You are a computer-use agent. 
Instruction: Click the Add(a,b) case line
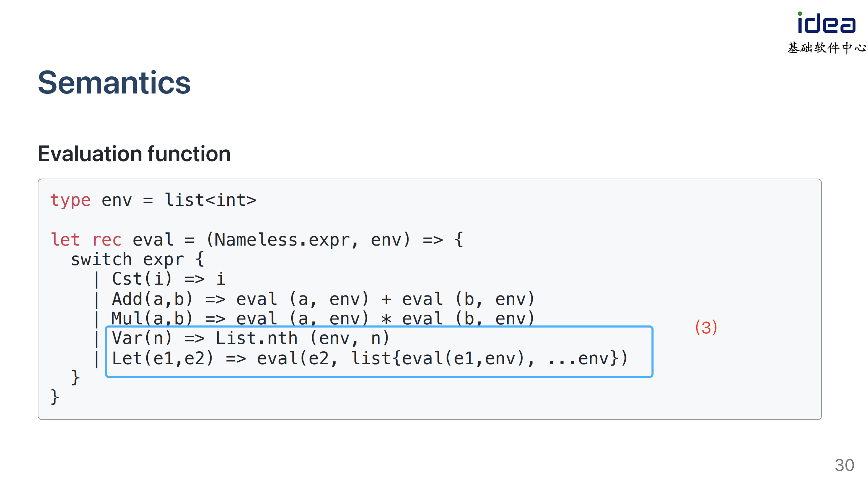pyautogui.click(x=323, y=299)
